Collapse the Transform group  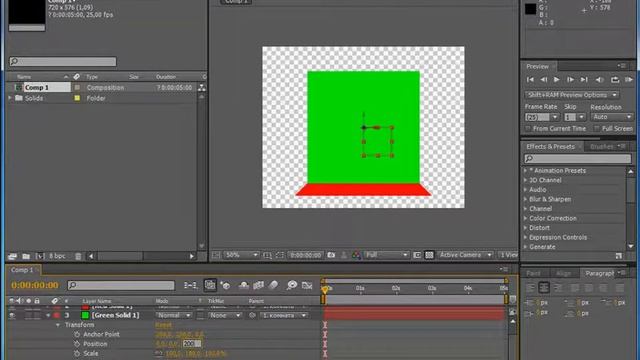pos(58,325)
